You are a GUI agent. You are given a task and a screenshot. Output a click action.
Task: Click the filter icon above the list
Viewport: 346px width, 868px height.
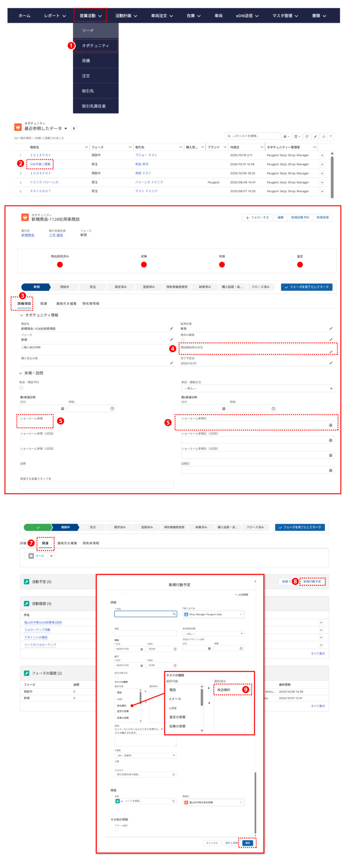pyautogui.click(x=331, y=136)
